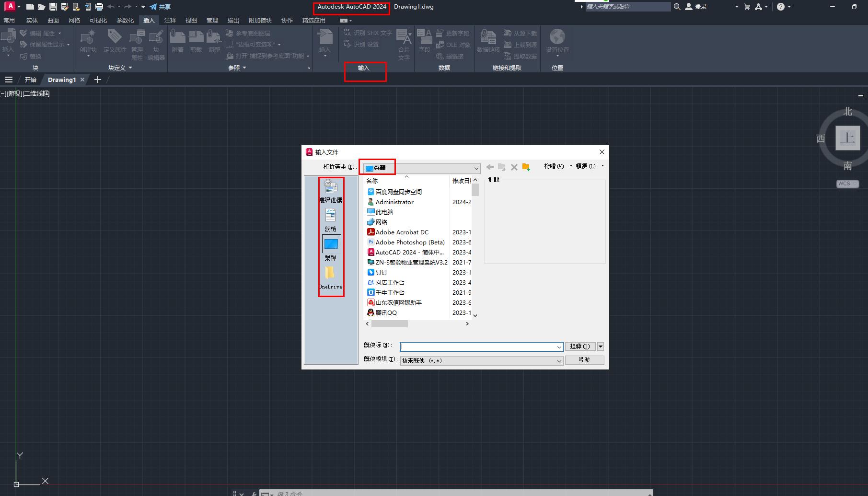Select 百度网盘同步空间 in file list
Image resolution: width=868 pixels, height=496 pixels.
394,192
